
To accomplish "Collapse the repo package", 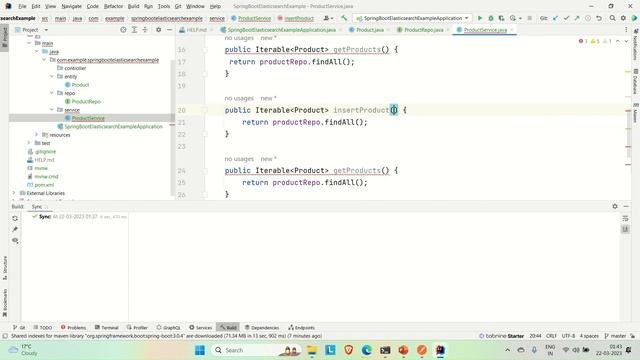I will point(52,93).
